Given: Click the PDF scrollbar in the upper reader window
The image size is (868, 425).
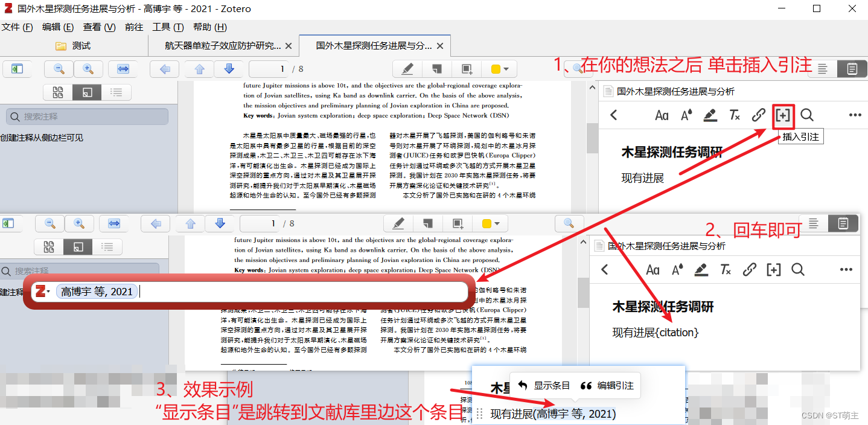Looking at the screenshot, I should tap(592, 139).
